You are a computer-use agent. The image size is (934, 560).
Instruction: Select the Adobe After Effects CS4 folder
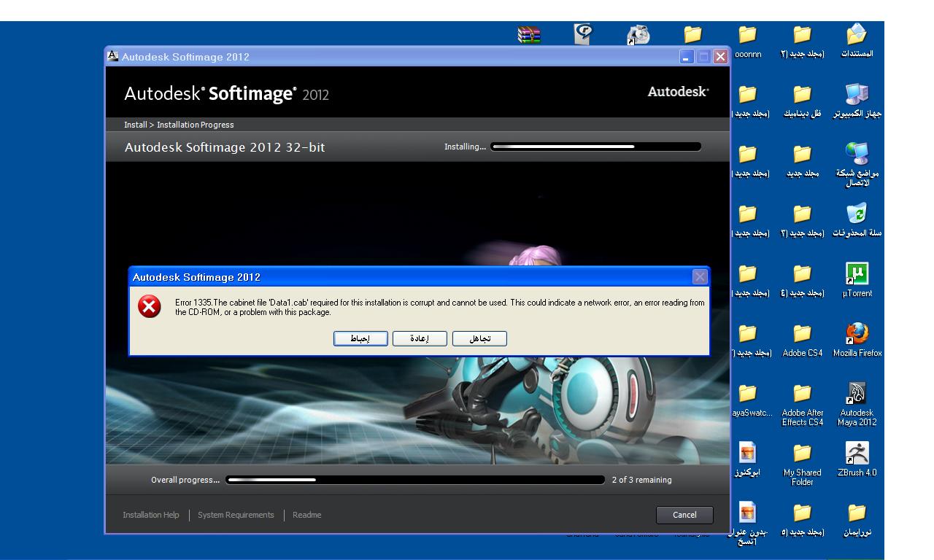802,405
